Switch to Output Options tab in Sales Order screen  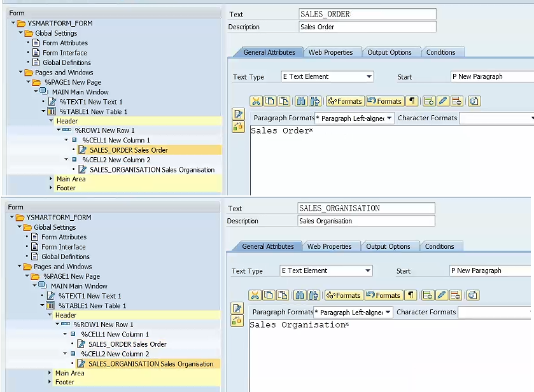[x=390, y=52]
